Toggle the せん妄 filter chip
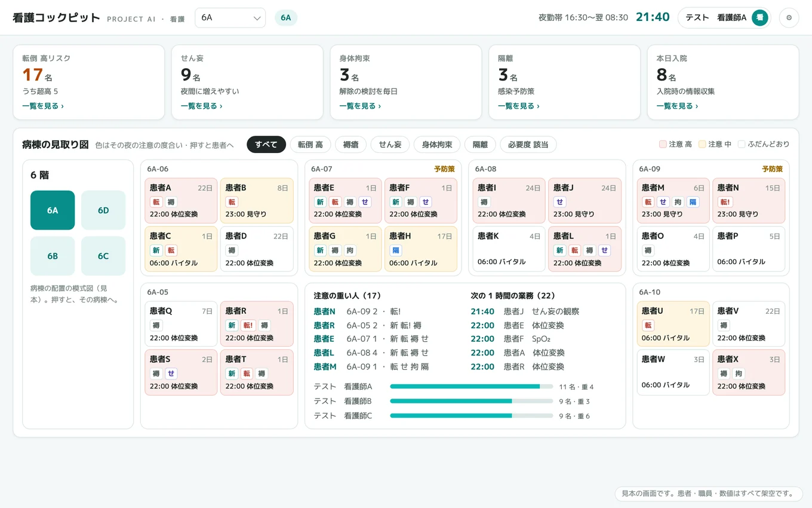This screenshot has height=508, width=812. point(390,145)
